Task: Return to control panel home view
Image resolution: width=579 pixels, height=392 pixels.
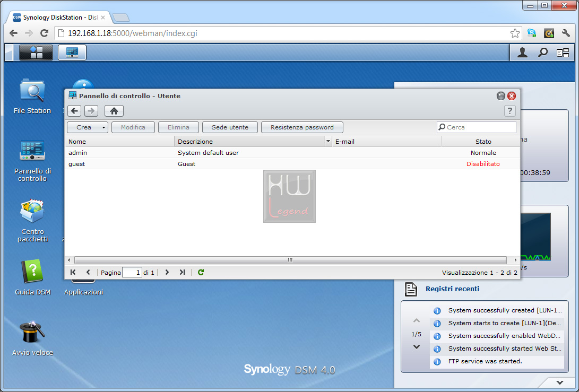Action: click(x=114, y=111)
